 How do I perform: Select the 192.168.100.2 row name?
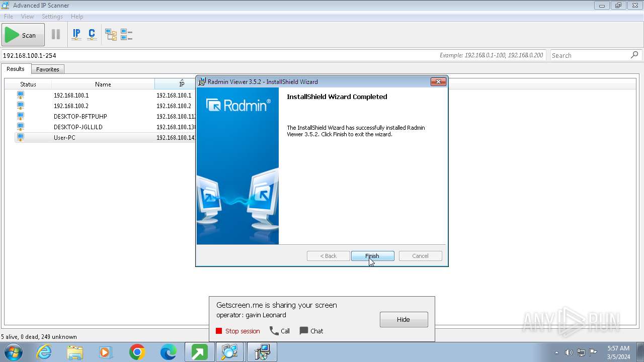71,106
